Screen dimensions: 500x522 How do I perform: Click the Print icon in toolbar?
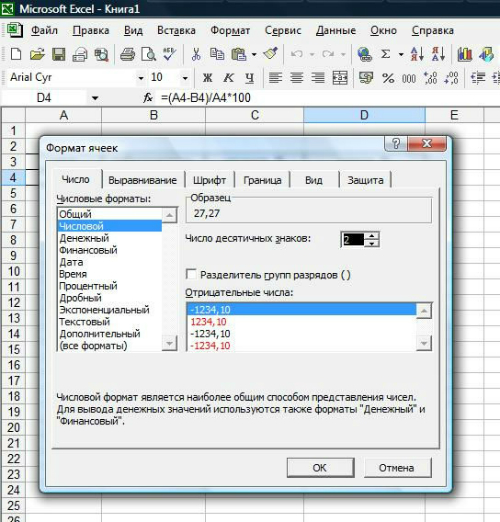pyautogui.click(x=127, y=54)
